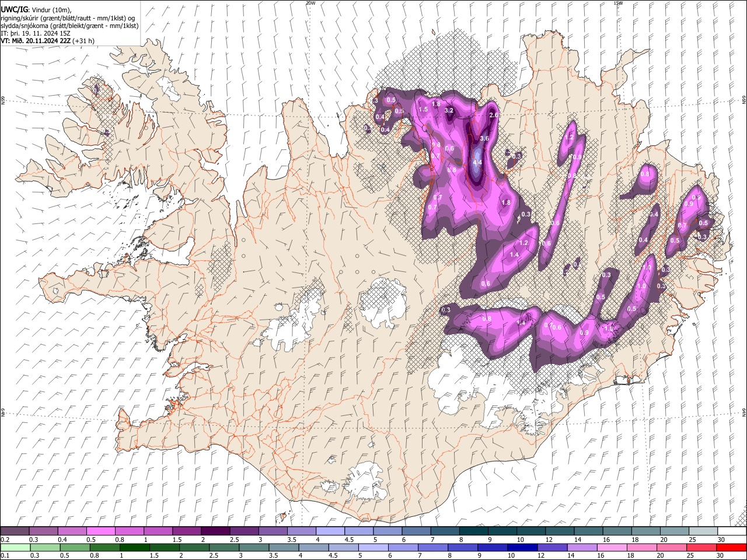Viewport: 747px width, 560px height.
Task: Click the light gray 25 swatch in upper legend row
Action: pos(703,531)
